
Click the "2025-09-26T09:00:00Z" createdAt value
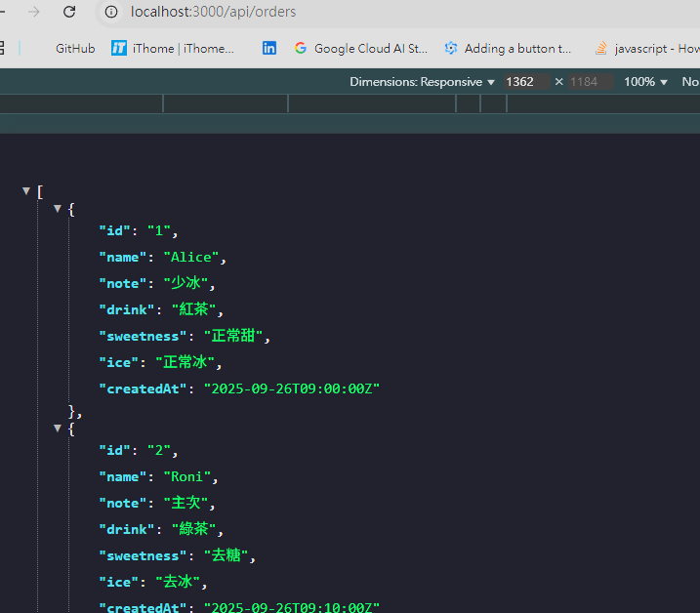click(292, 388)
